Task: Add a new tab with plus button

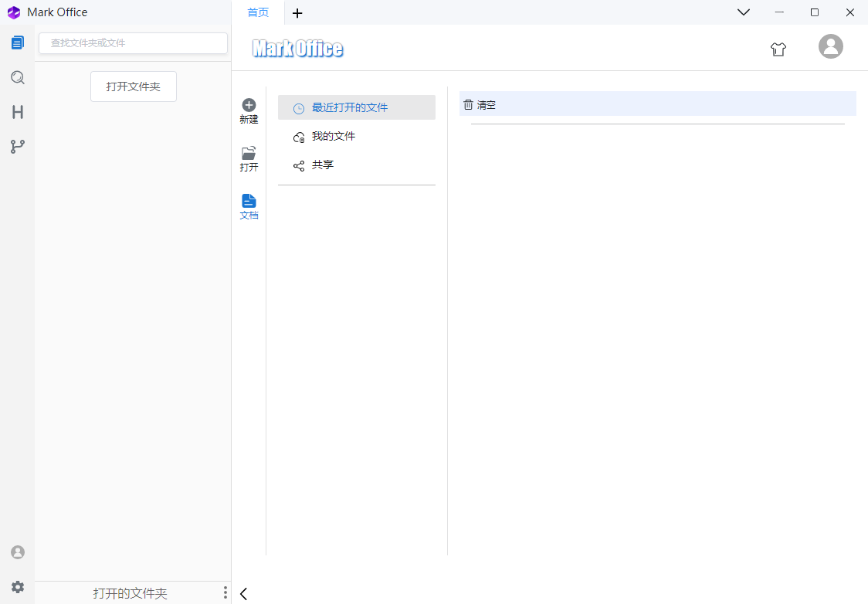Action: (297, 12)
